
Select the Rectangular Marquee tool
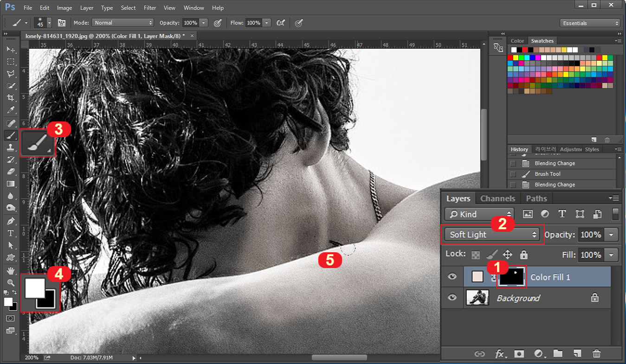pyautogui.click(x=10, y=61)
